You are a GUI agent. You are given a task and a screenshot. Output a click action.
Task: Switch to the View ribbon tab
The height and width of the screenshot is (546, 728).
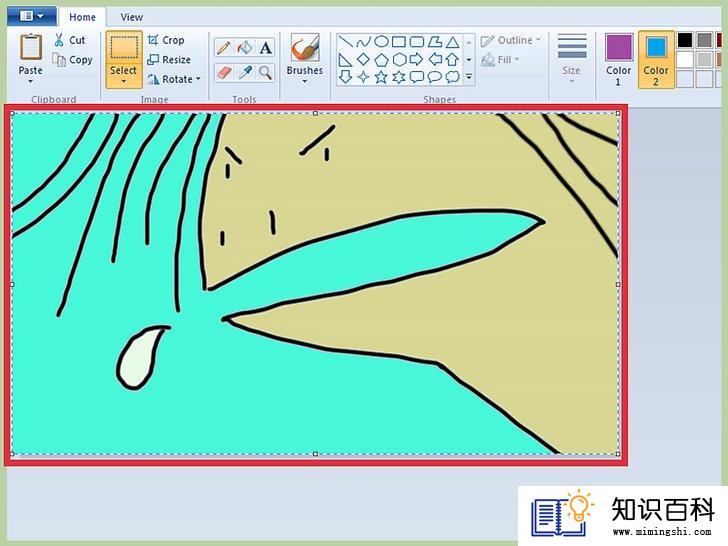[131, 17]
